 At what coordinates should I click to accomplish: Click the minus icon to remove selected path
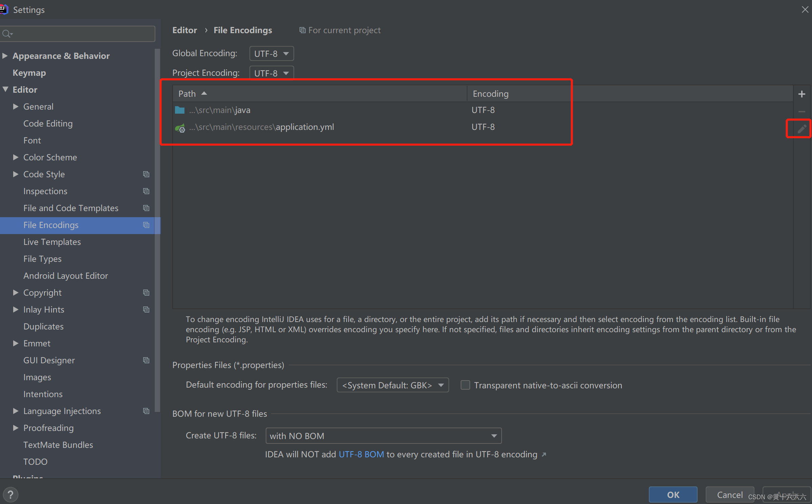pyautogui.click(x=802, y=112)
